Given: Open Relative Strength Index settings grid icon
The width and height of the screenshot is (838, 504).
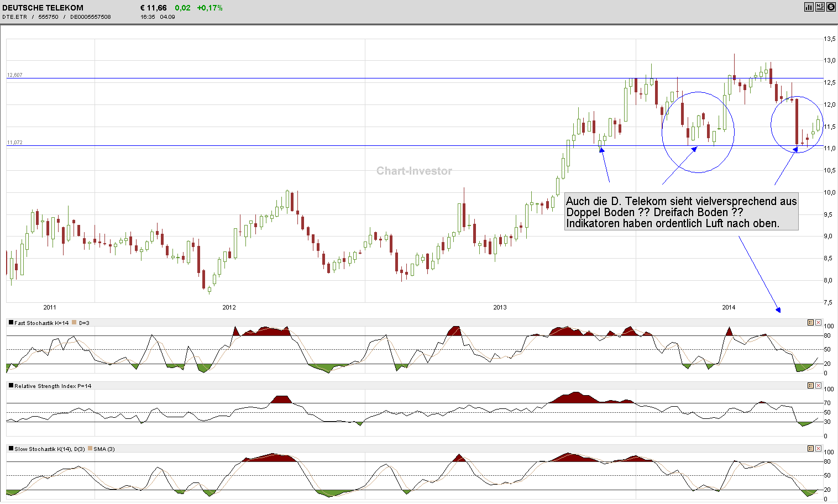Looking at the screenshot, I should (810, 385).
